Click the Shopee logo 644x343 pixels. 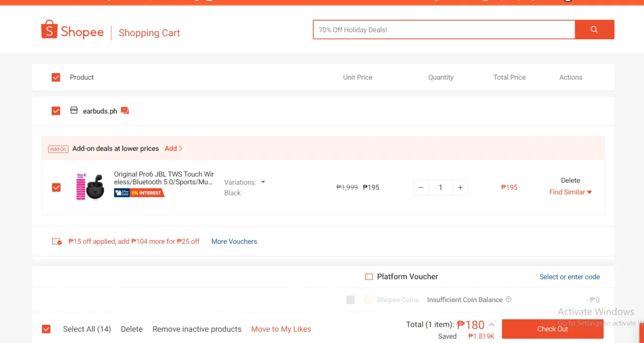pyautogui.click(x=72, y=30)
